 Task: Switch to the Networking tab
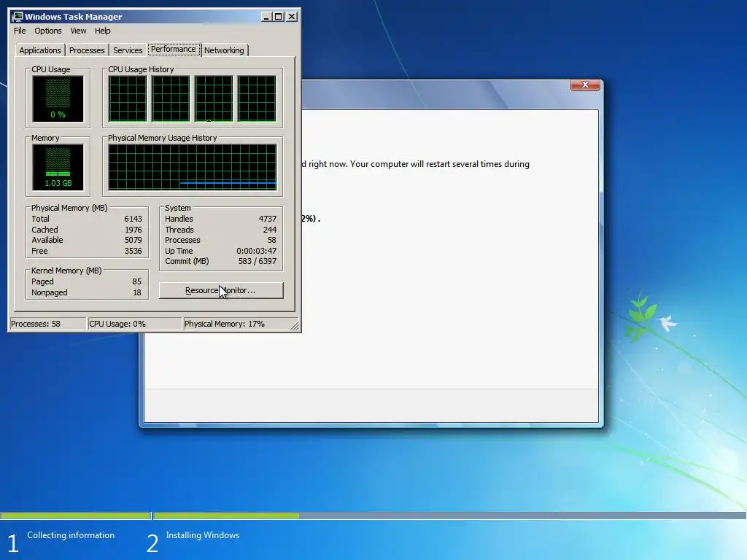pos(224,50)
